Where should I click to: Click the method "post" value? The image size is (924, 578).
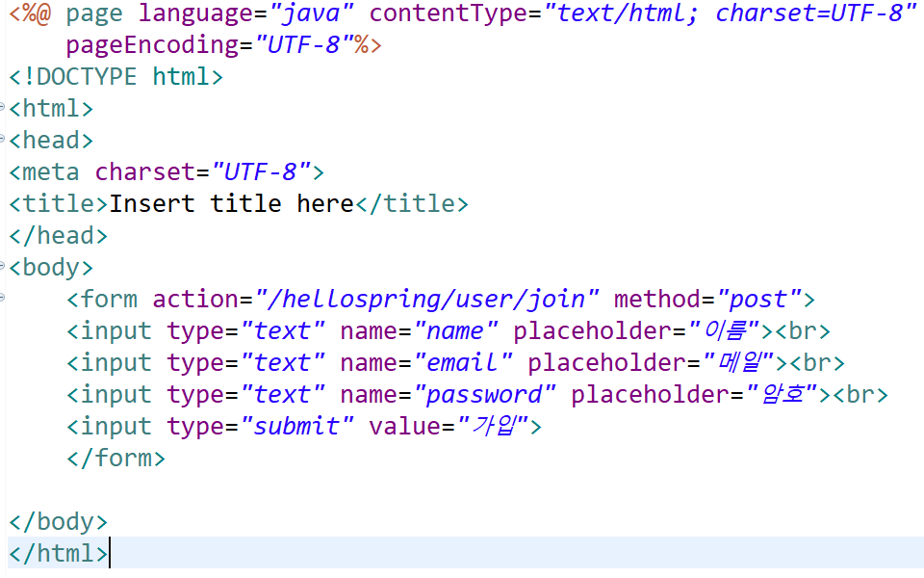(x=759, y=300)
